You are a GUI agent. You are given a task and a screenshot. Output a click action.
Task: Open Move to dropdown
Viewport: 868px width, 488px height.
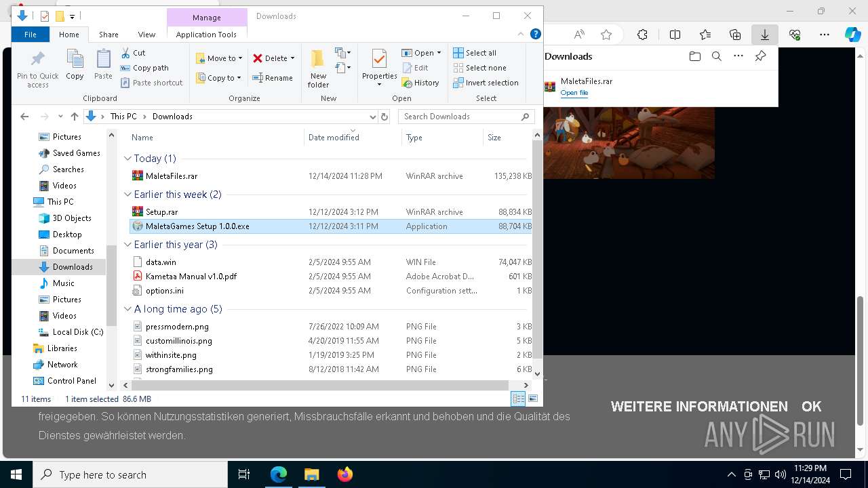pos(219,58)
